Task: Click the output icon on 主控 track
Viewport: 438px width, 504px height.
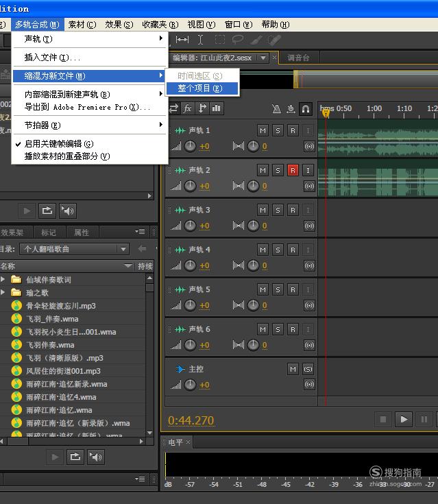Action: [309, 385]
